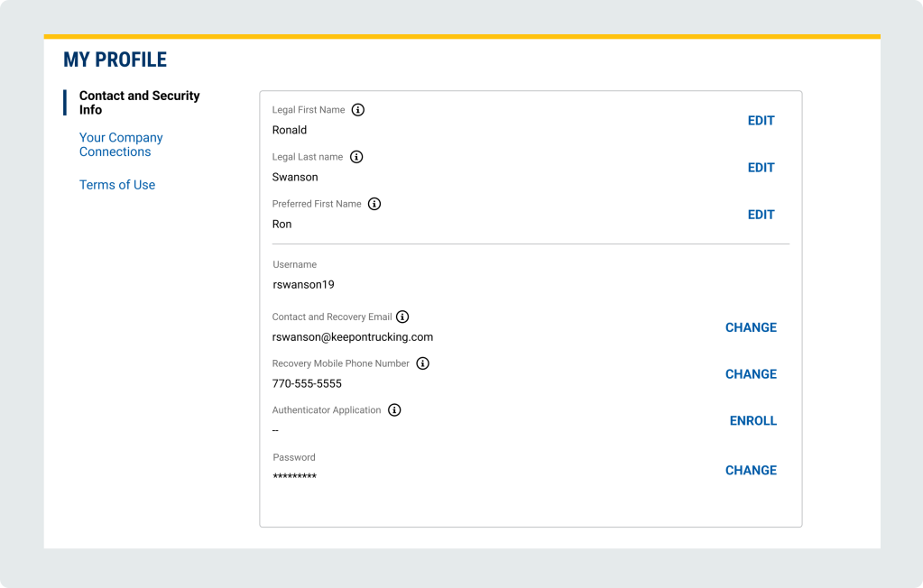Click the info icon beside Legal Last name
Viewport: 923px width, 588px height.
click(356, 157)
